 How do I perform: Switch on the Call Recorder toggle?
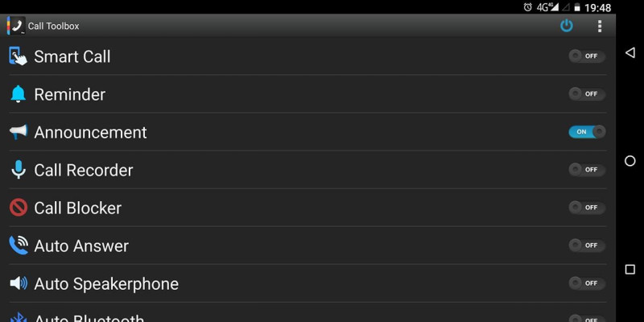click(587, 170)
